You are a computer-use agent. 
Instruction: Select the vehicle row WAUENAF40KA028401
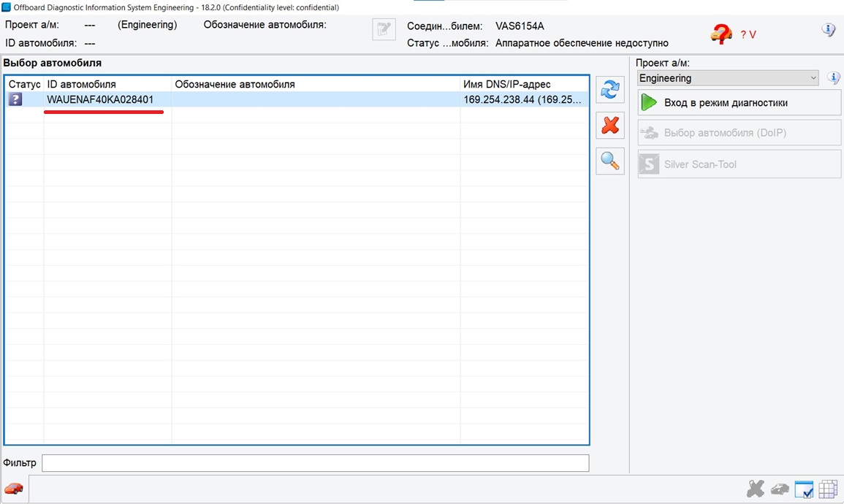pyautogui.click(x=100, y=99)
